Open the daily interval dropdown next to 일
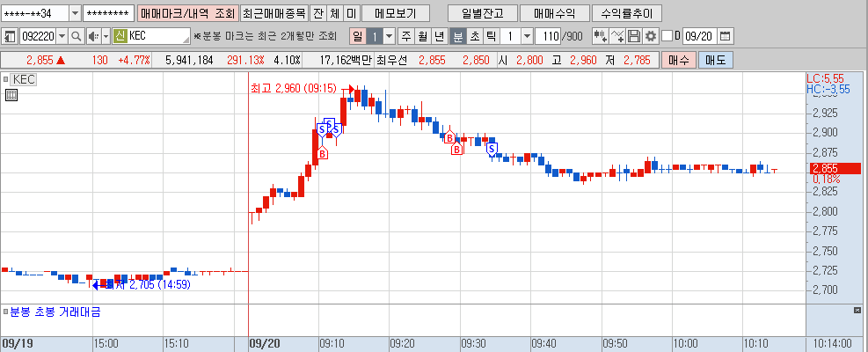Viewport: 868px width, 352px height. click(x=390, y=37)
